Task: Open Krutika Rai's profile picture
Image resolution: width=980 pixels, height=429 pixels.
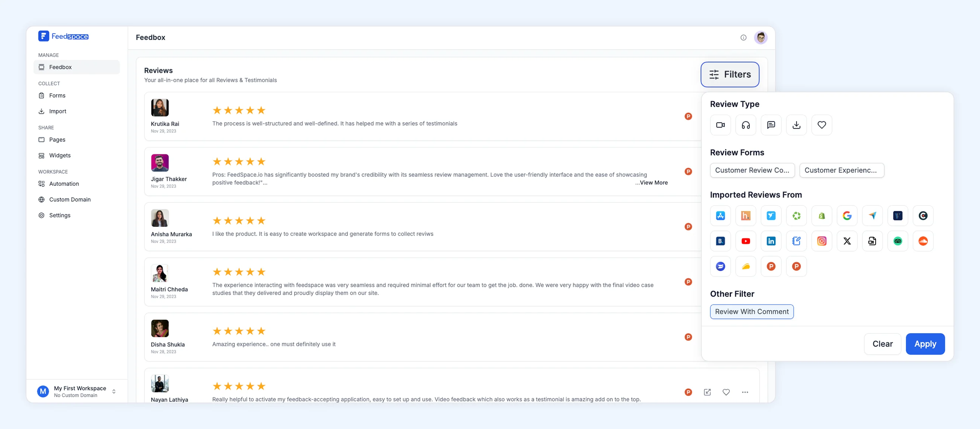Action: [x=160, y=107]
